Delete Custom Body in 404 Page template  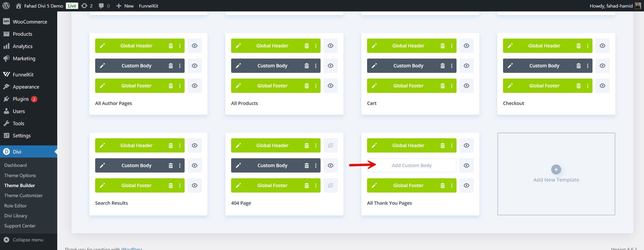tap(307, 165)
